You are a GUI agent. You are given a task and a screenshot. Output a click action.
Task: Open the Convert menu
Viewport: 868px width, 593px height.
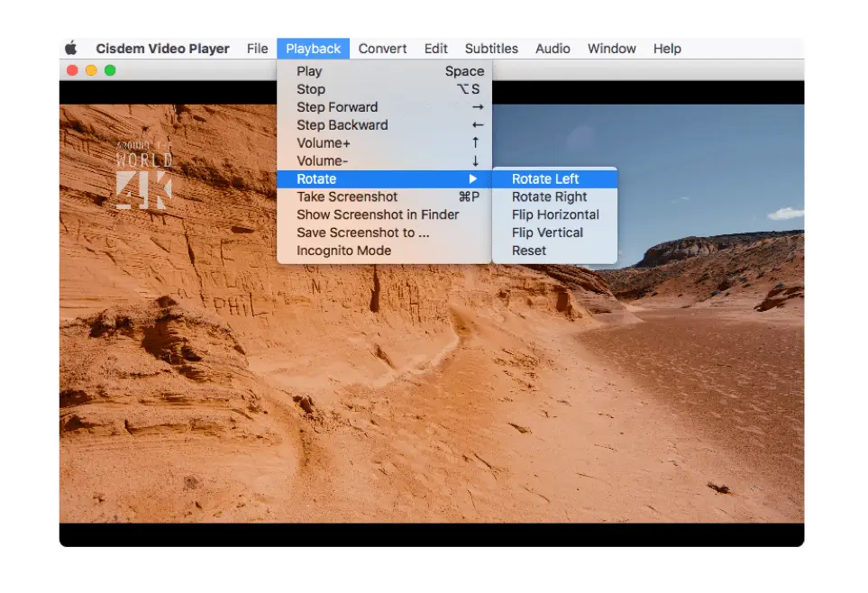coord(382,49)
